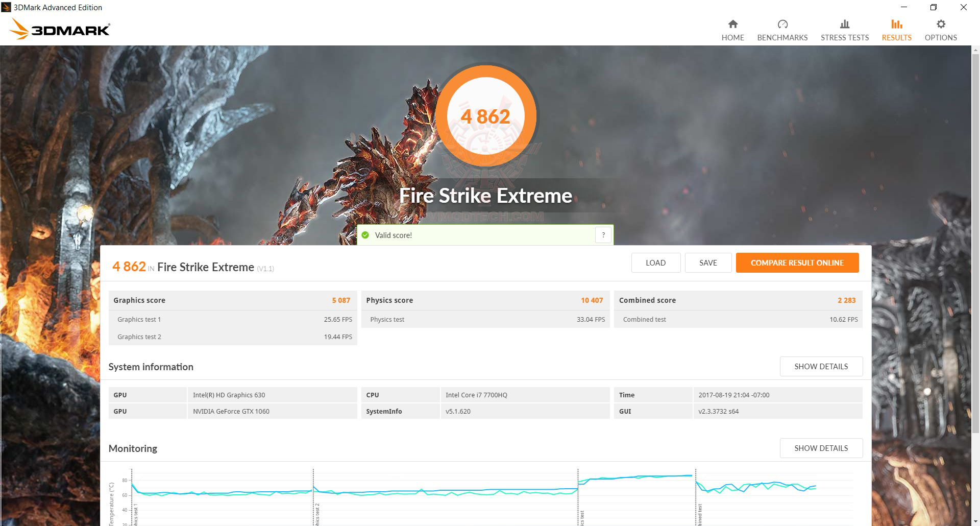Viewport: 980px width, 526px height.
Task: Click the 3DMark icon in the title bar
Action: pos(6,7)
